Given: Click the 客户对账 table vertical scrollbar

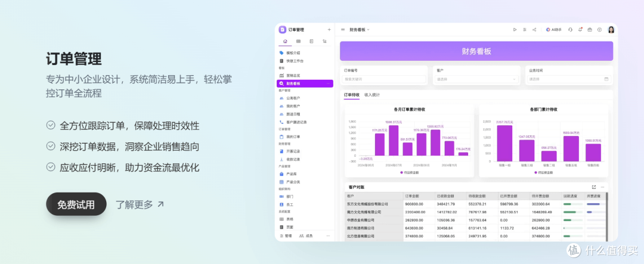Looking at the screenshot, I should [x=607, y=216].
